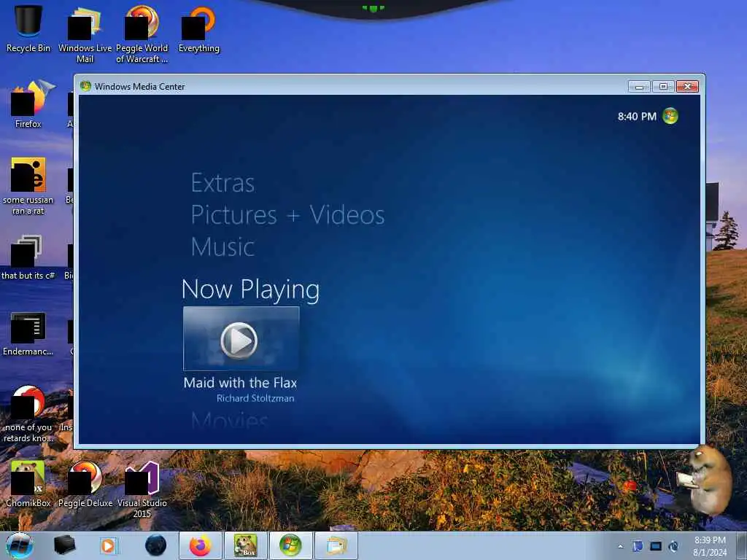Click the Windows Media Center title bar icon

click(86, 86)
